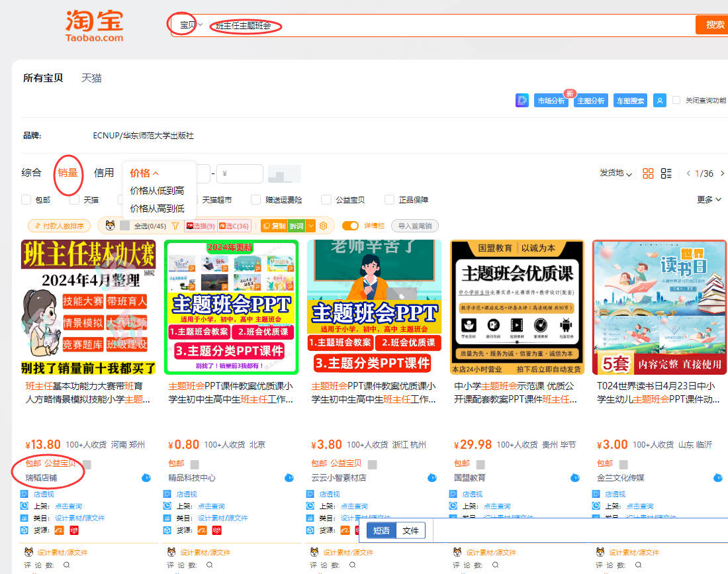Click the blue user profile icon
This screenshot has height=574, width=728.
pyautogui.click(x=659, y=101)
